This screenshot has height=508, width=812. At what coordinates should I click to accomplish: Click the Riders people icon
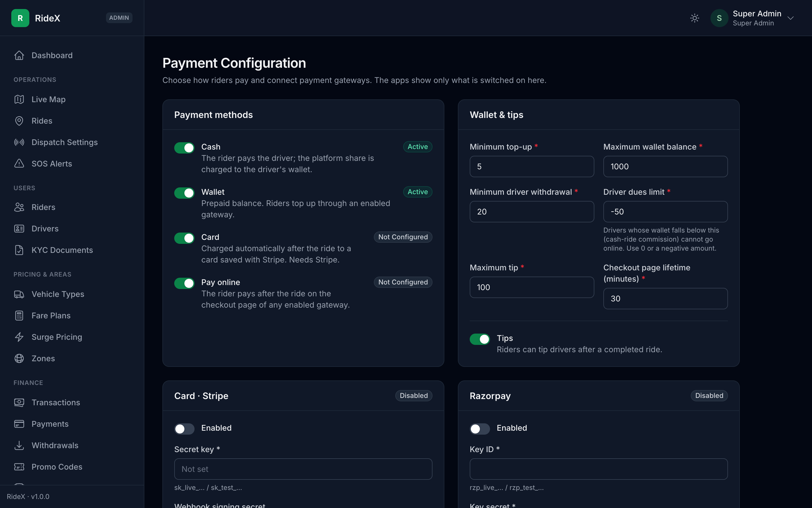(x=19, y=207)
